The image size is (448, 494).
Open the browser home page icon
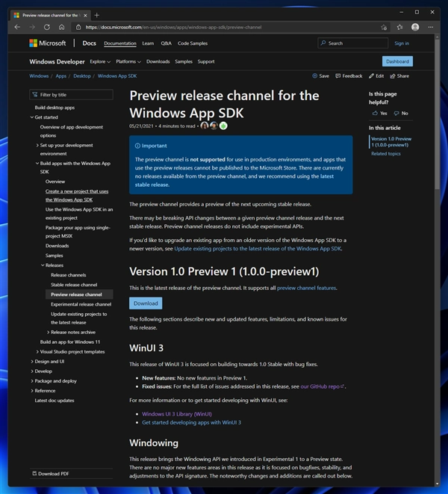tap(62, 27)
